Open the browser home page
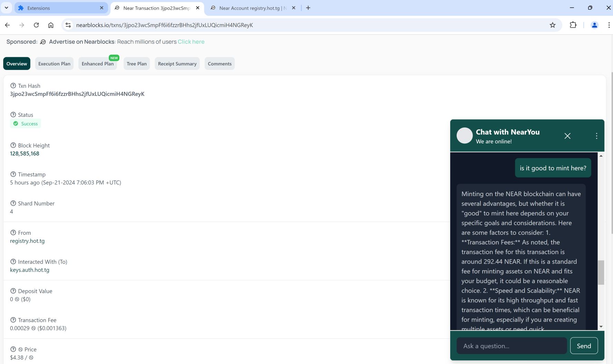This screenshot has height=364, width=613. (51, 25)
